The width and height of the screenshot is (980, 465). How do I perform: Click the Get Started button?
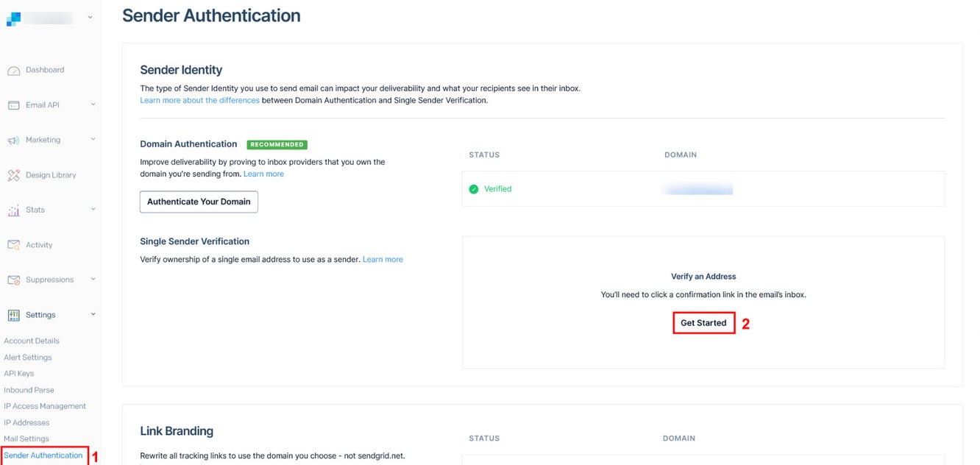pos(703,323)
